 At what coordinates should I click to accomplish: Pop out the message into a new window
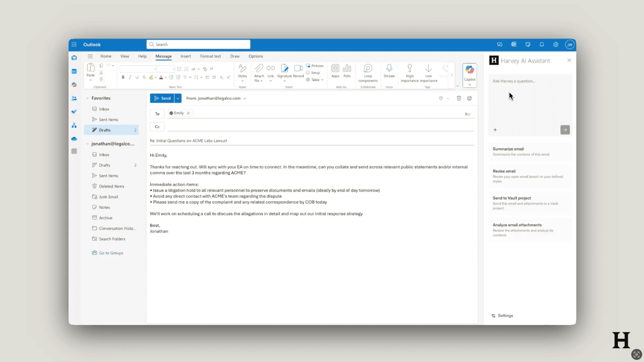click(x=469, y=98)
